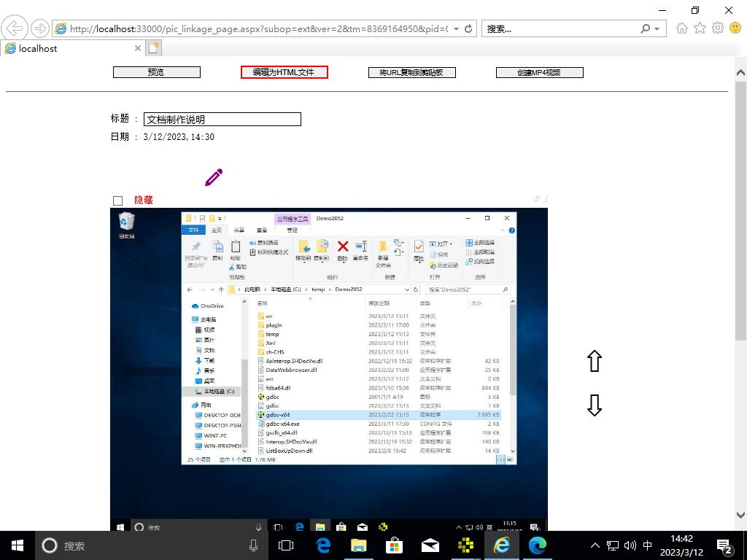Image resolution: width=747 pixels, height=560 pixels.
Task: Click the 预览 button
Action: [x=156, y=72]
